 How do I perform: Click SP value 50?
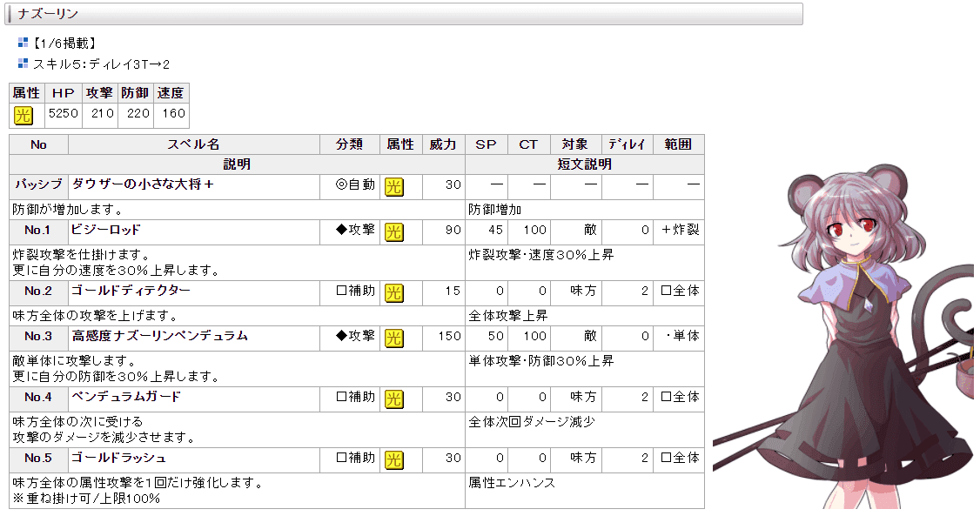(495, 336)
